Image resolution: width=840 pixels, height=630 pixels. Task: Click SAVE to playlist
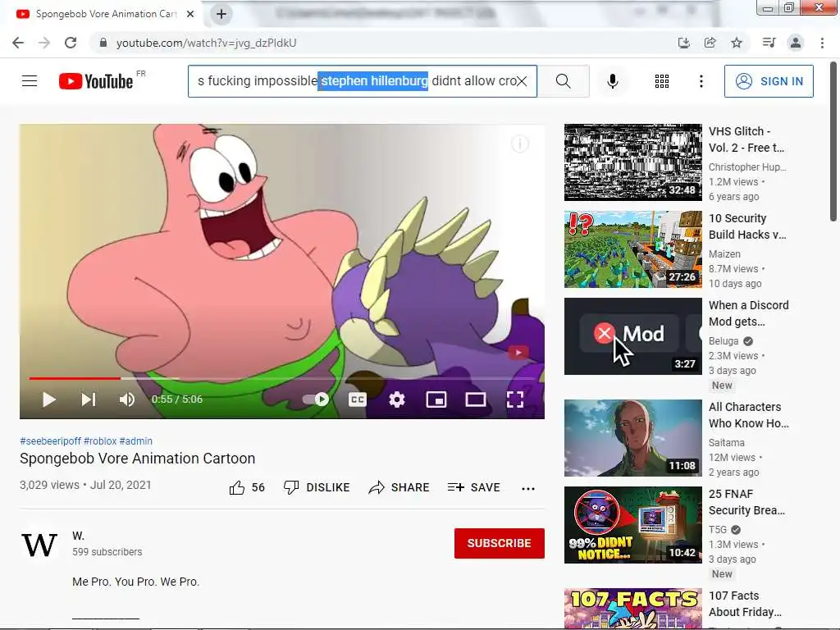(x=474, y=487)
